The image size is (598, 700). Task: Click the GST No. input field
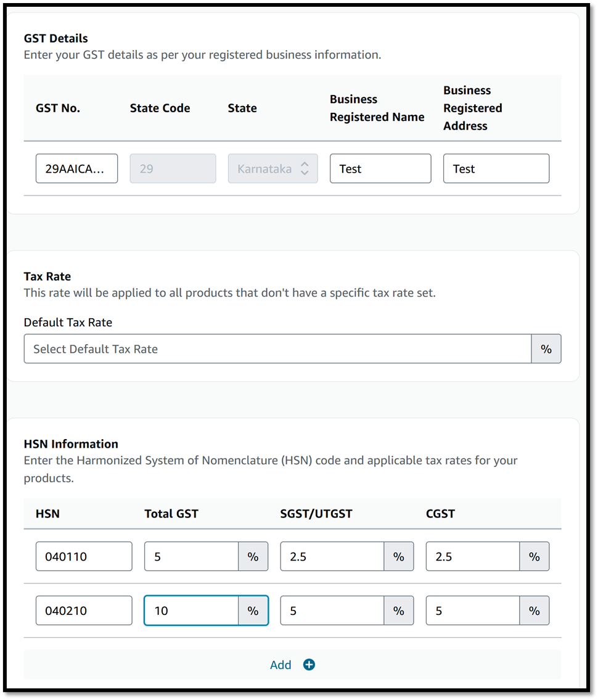(x=76, y=168)
